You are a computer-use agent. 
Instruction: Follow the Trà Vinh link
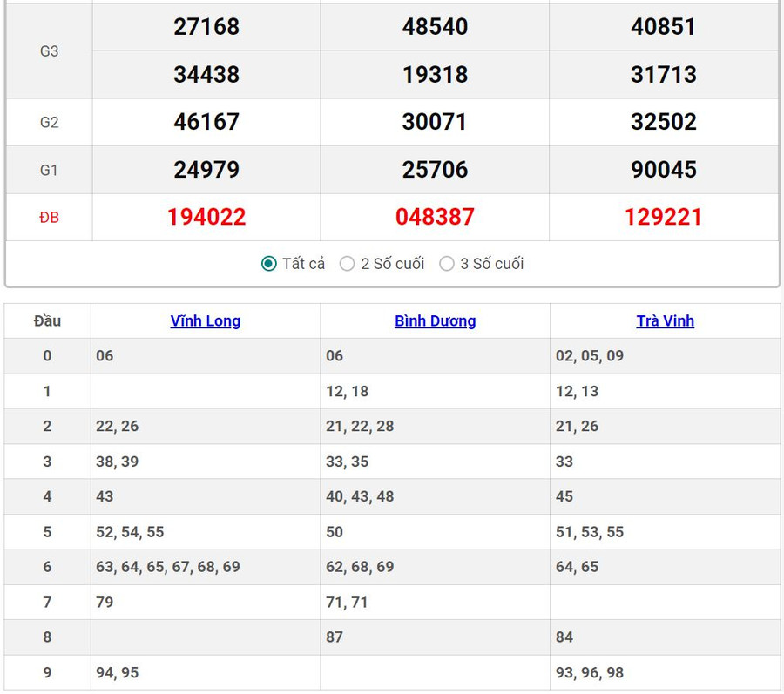tap(665, 320)
